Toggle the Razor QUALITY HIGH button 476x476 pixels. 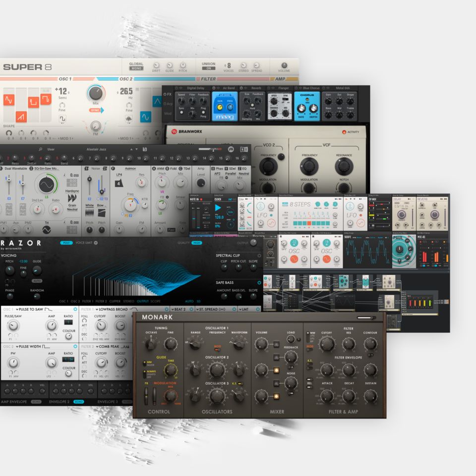tap(197, 243)
